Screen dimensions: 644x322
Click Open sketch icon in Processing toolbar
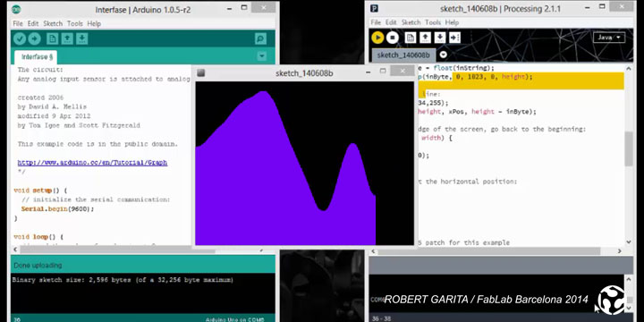(x=426, y=38)
